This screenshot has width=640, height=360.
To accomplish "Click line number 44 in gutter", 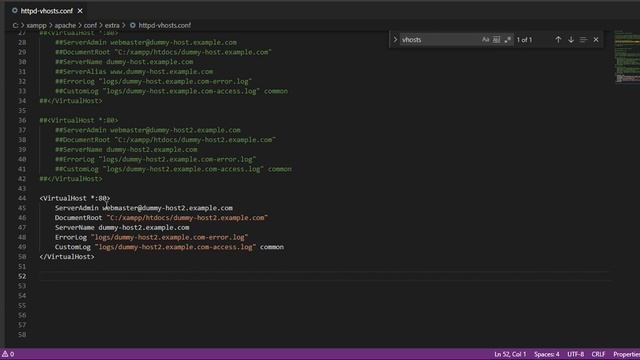I will point(22,198).
